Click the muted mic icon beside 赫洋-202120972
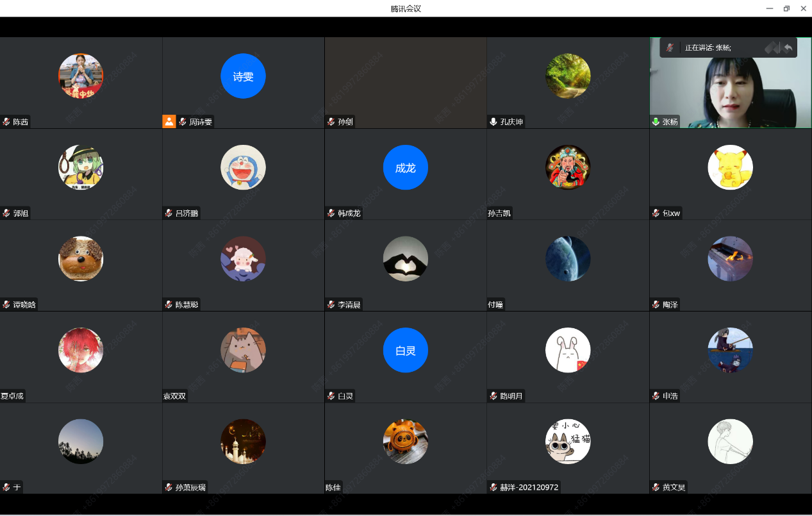 [x=493, y=487]
